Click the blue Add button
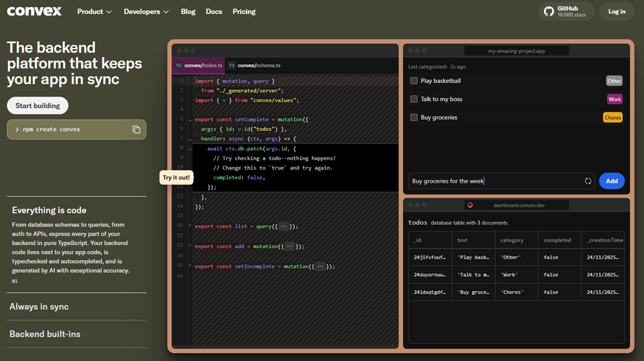This screenshot has height=361, width=644. coord(611,181)
